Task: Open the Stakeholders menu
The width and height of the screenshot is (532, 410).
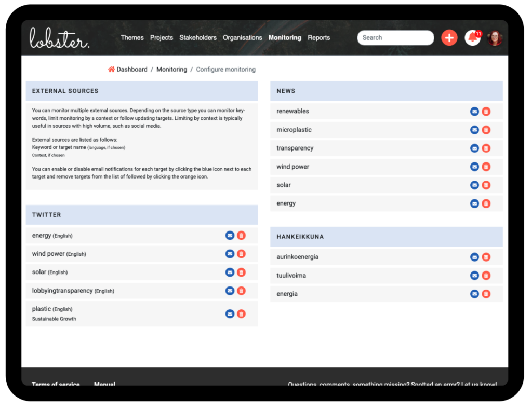Action: (198, 37)
